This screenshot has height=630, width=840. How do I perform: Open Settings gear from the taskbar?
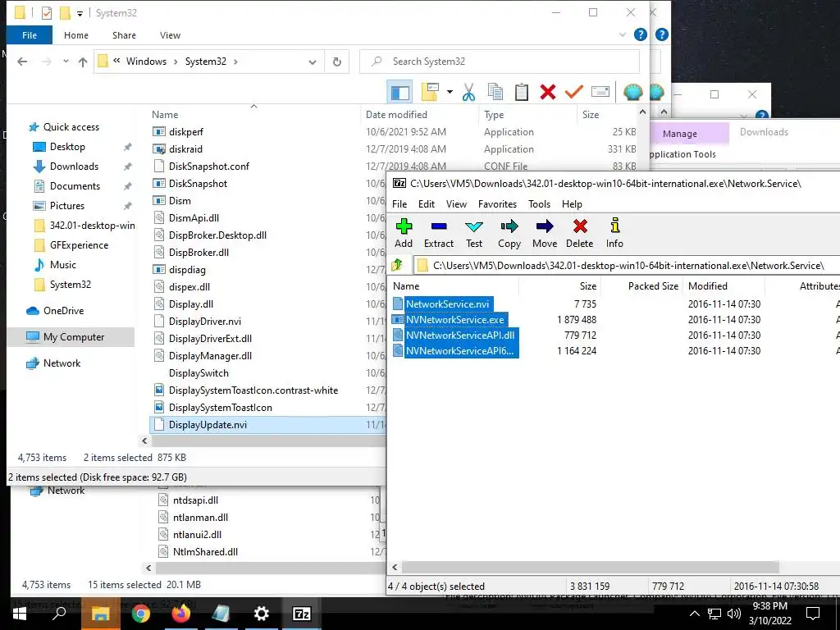(x=261, y=614)
